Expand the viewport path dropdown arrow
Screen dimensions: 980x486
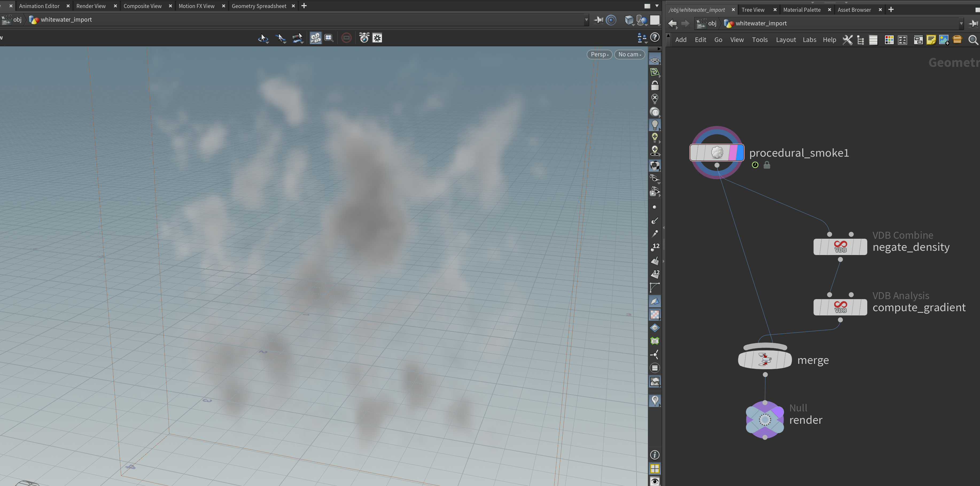click(586, 20)
